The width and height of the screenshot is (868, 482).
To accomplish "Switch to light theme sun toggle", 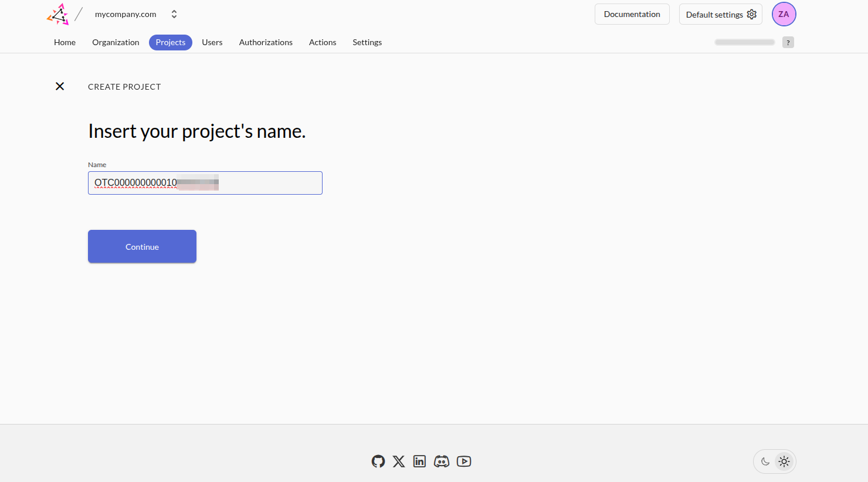I will pos(784,461).
